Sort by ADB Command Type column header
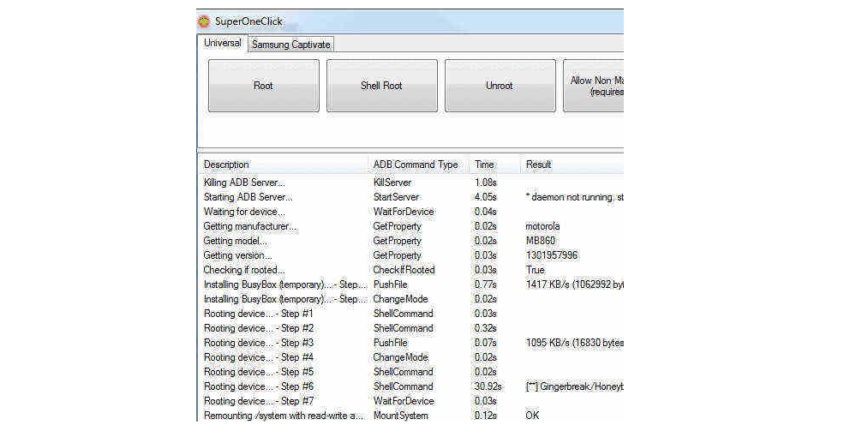The image size is (868, 425). (416, 165)
